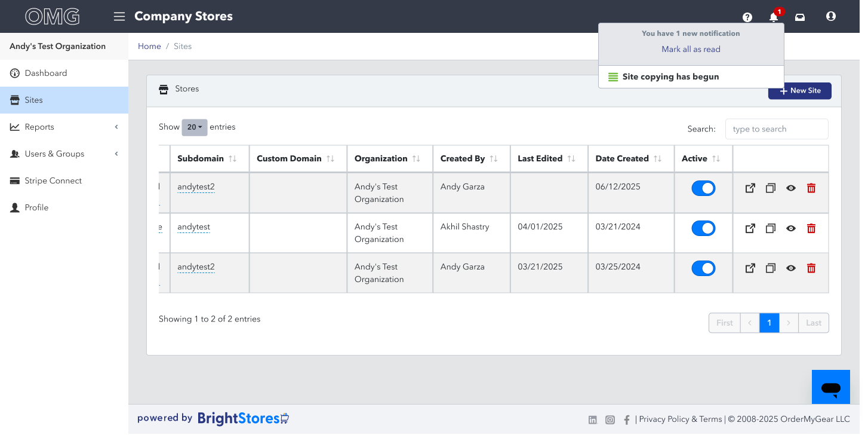Image resolution: width=868 pixels, height=438 pixels.
Task: Open Privacy Policy & Terms link
Action: point(681,419)
